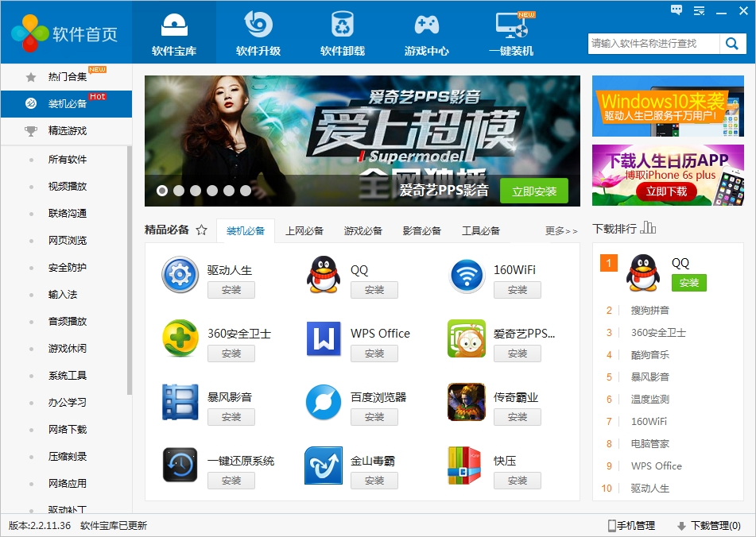Open 精选游戏 in the sidebar

point(66,130)
